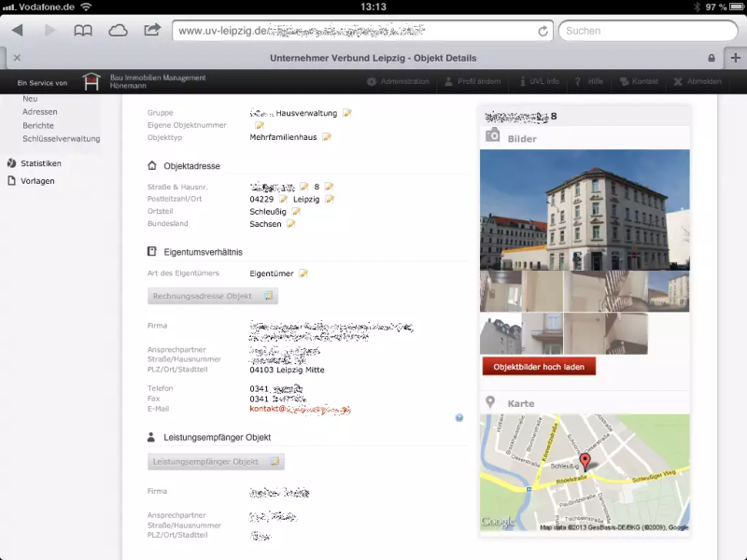
Task: Select Neu in the sidebar
Action: click(x=30, y=99)
